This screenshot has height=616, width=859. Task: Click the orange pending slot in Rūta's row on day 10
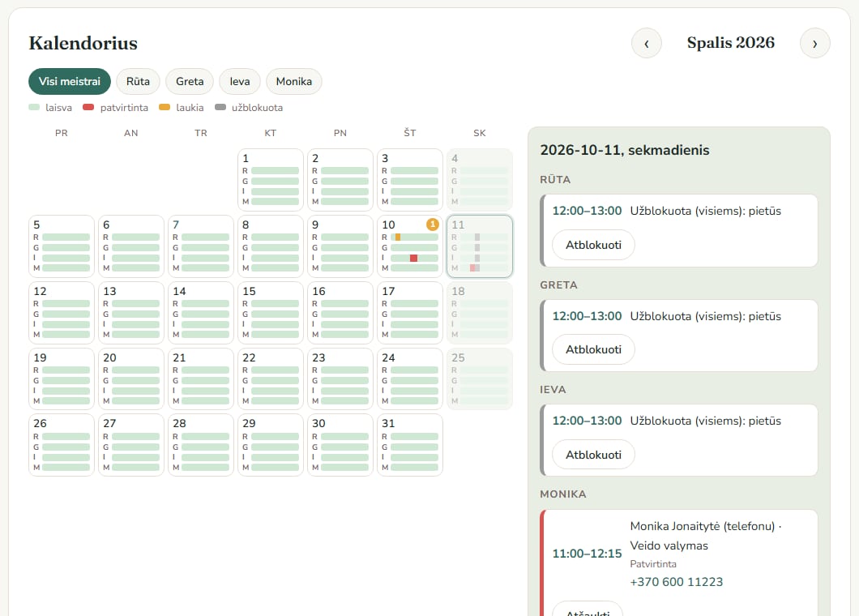pos(398,237)
